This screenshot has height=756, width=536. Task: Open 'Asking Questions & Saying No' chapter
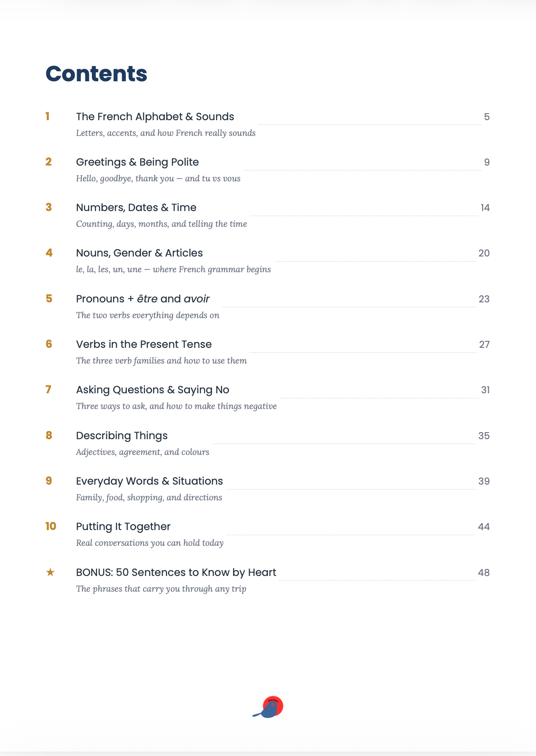pyautogui.click(x=153, y=390)
